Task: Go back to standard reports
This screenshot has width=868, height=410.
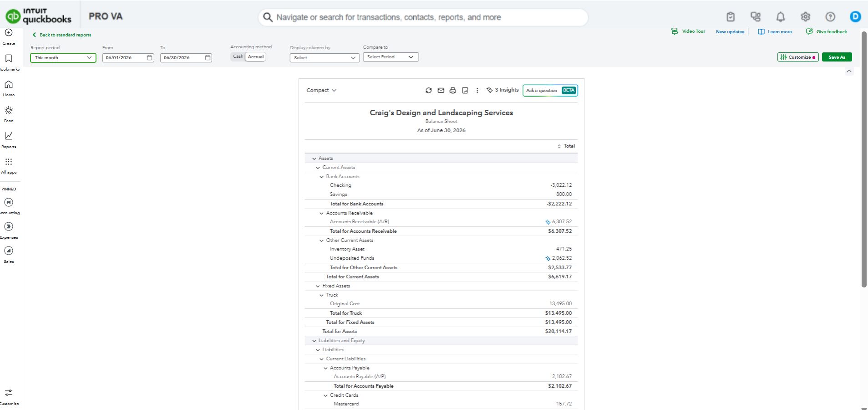Action: (62, 35)
